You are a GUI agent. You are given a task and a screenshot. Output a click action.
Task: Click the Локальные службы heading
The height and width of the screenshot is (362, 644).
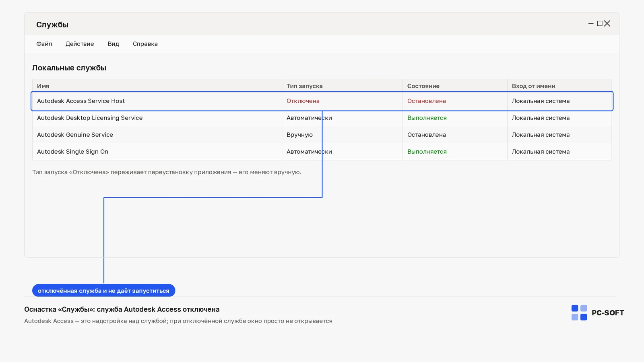pos(69,68)
